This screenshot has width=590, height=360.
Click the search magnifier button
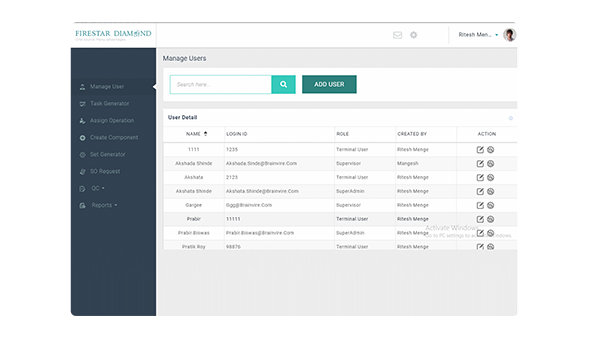[x=283, y=84]
